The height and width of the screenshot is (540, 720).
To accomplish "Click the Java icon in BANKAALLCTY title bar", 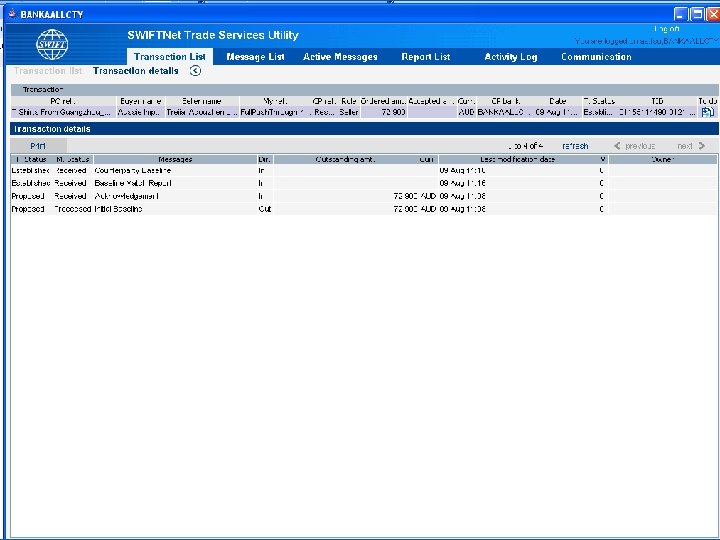I will tap(12, 14).
